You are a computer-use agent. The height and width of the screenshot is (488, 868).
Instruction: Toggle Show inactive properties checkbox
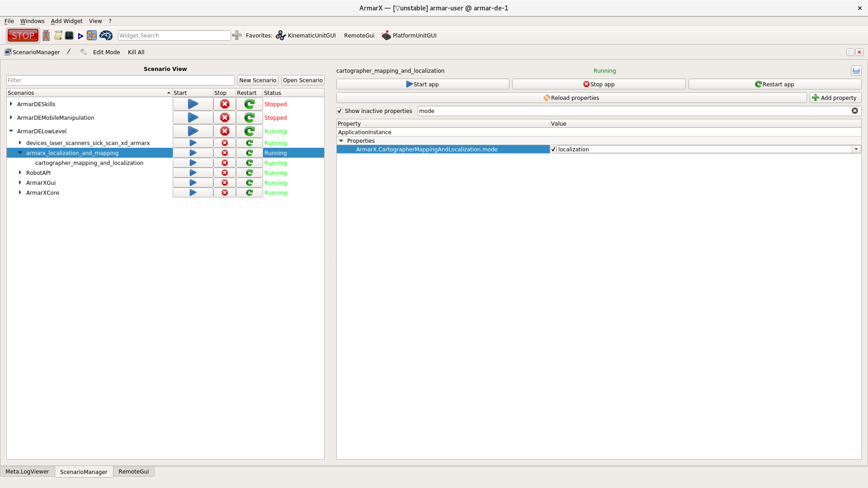pyautogui.click(x=340, y=111)
